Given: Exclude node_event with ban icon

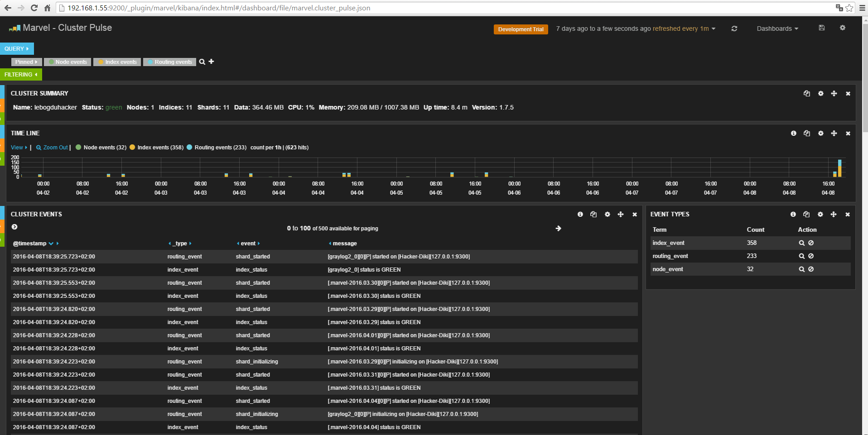Looking at the screenshot, I should click(x=811, y=269).
